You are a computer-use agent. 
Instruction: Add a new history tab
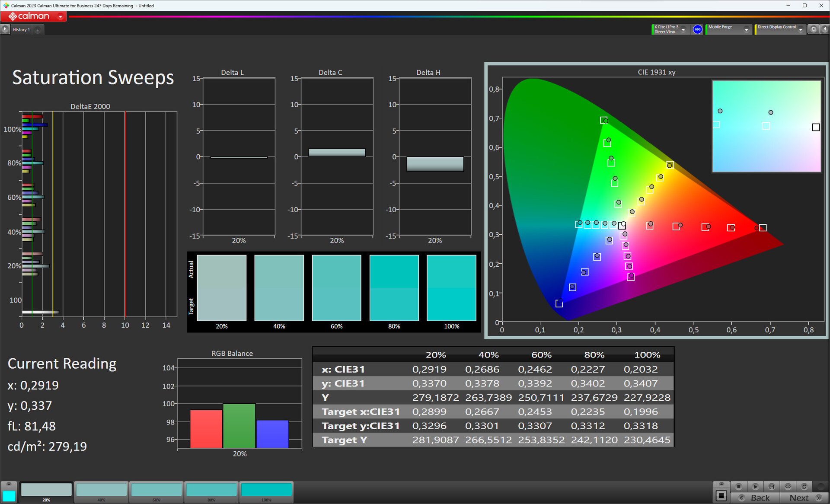pyautogui.click(x=38, y=30)
